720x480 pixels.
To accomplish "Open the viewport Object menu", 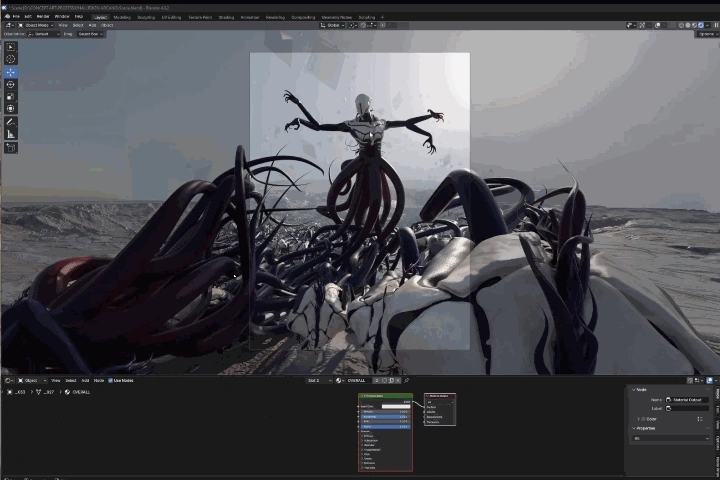I will tap(107, 25).
